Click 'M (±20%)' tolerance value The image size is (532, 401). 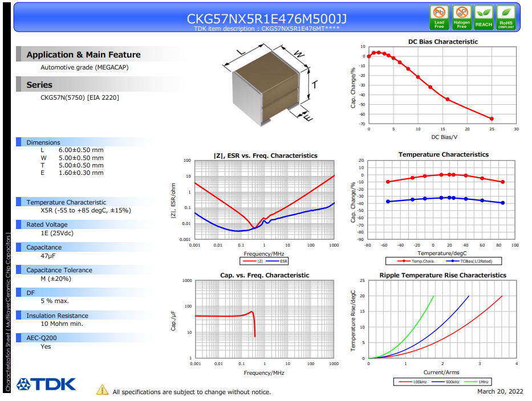point(56,279)
